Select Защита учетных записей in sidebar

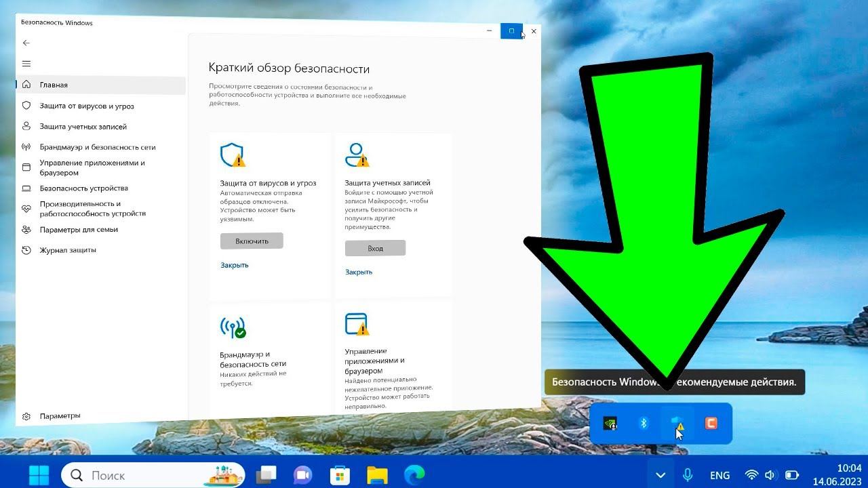(83, 127)
